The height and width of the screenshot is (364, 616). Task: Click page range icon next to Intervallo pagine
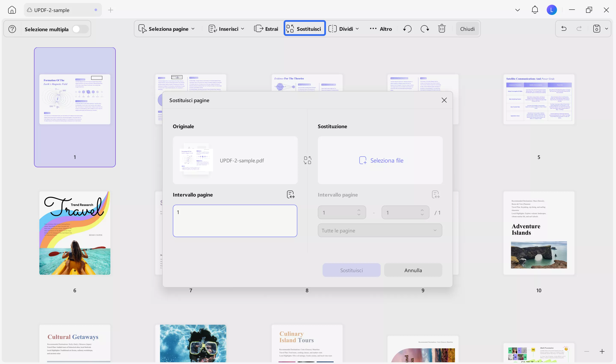coord(290,195)
